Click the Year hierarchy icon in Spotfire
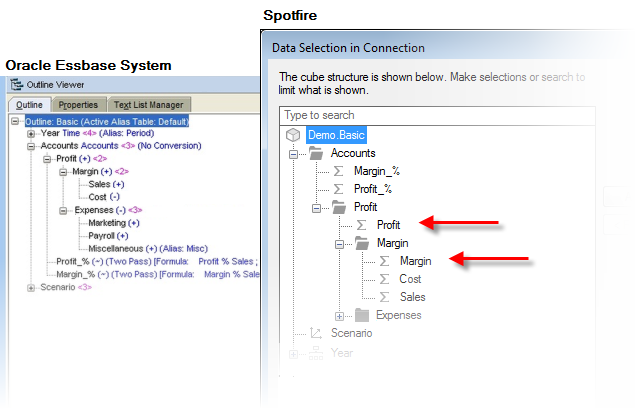 316,353
